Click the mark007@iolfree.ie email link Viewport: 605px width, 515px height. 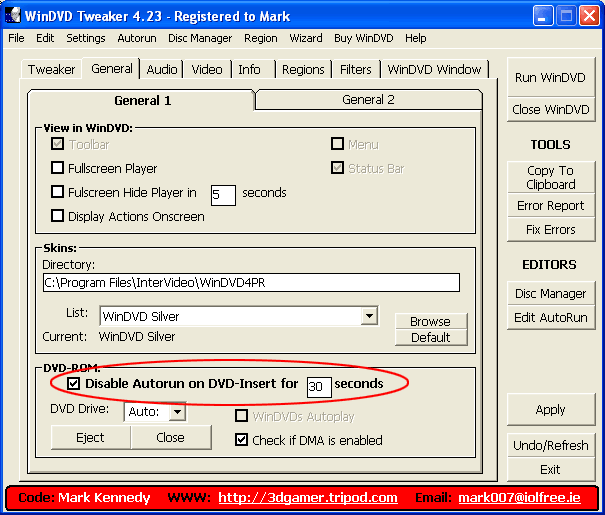[519, 498]
